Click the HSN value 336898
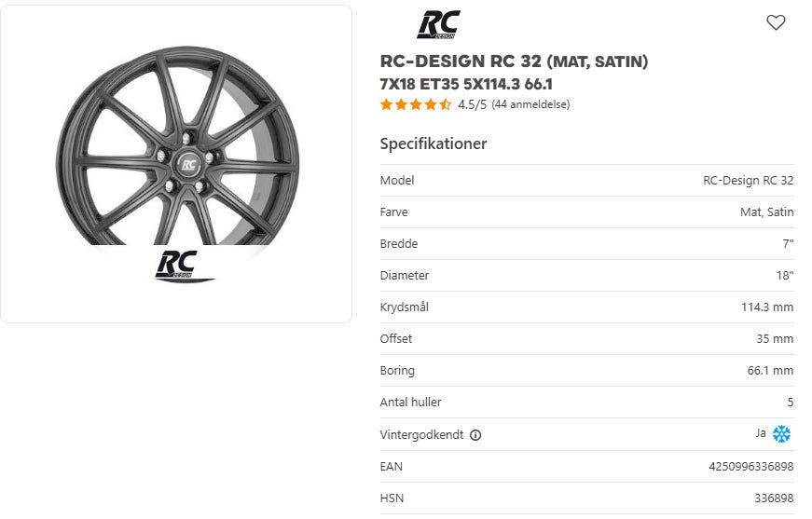 coord(774,498)
